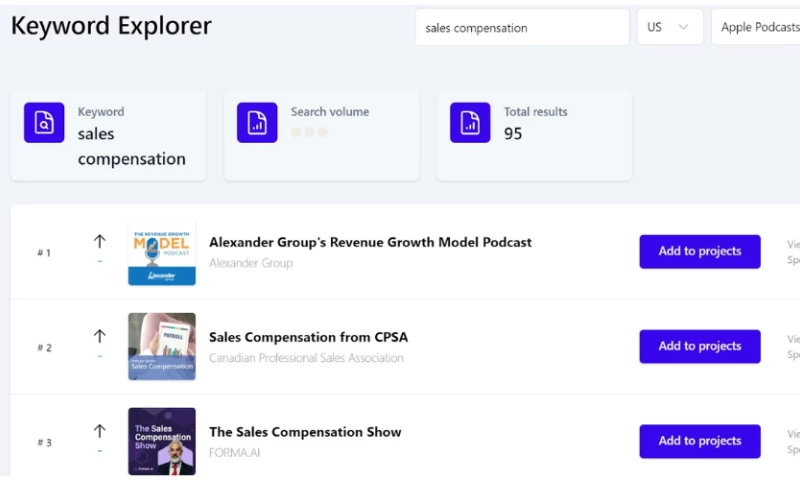Open the Revenue Growth Model podcast artwork
Image resolution: width=800 pixels, height=480 pixels.
[162, 253]
